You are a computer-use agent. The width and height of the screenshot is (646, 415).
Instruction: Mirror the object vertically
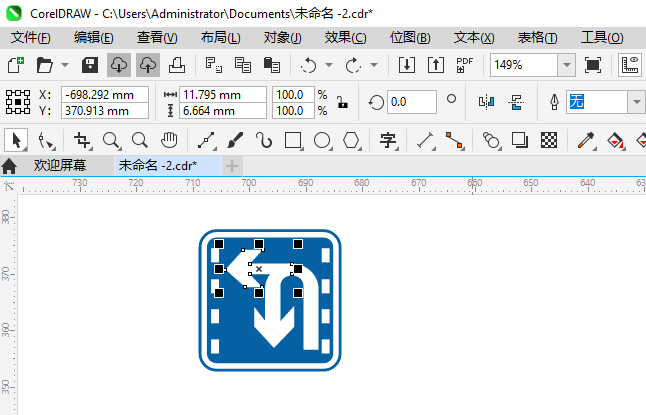click(516, 102)
